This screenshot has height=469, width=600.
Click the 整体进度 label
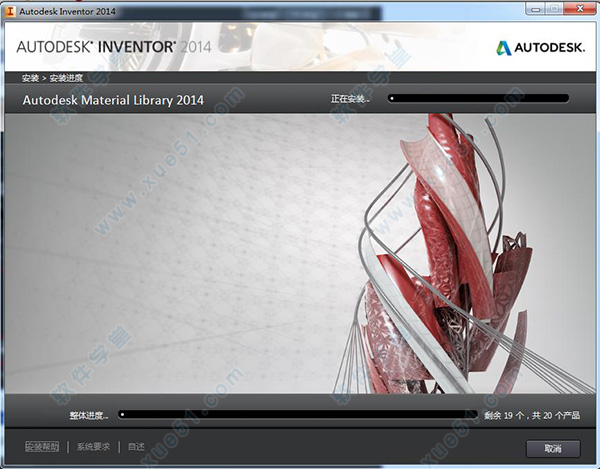point(89,415)
